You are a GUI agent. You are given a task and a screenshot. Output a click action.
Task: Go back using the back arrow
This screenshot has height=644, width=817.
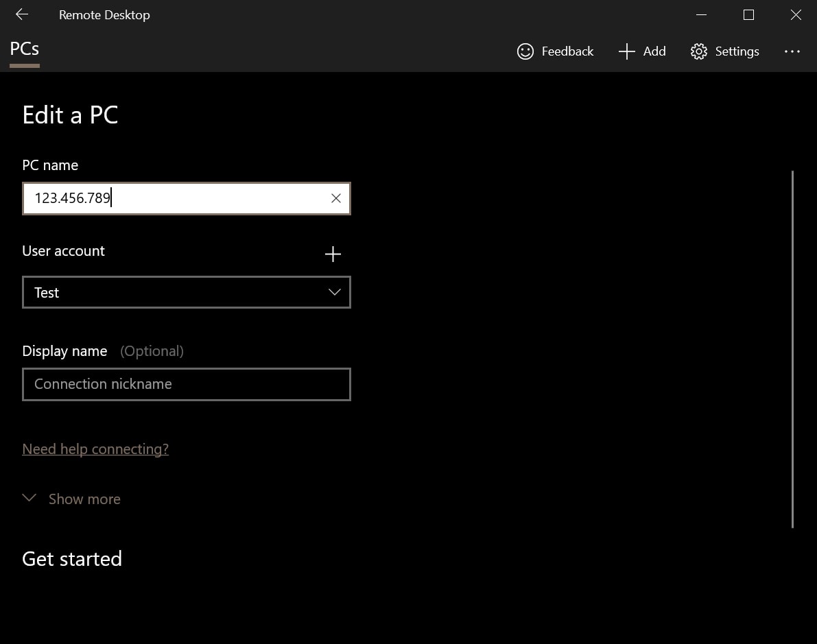click(22, 14)
